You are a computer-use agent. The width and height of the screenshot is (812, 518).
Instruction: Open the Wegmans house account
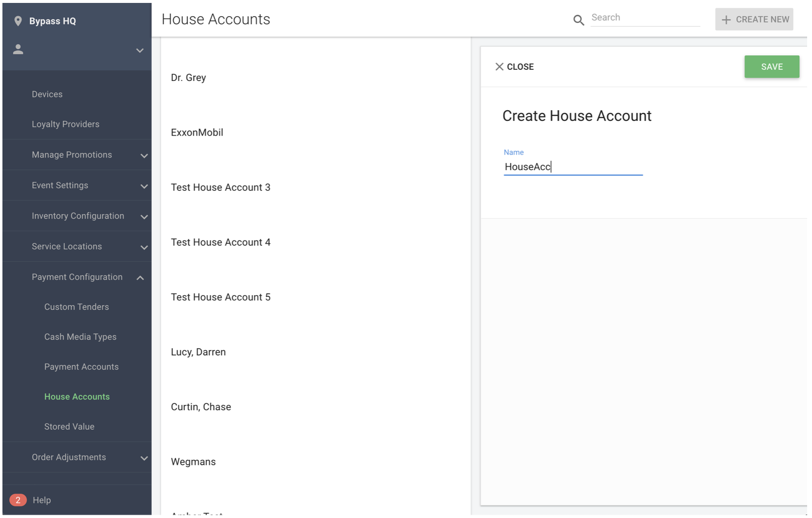(x=193, y=461)
